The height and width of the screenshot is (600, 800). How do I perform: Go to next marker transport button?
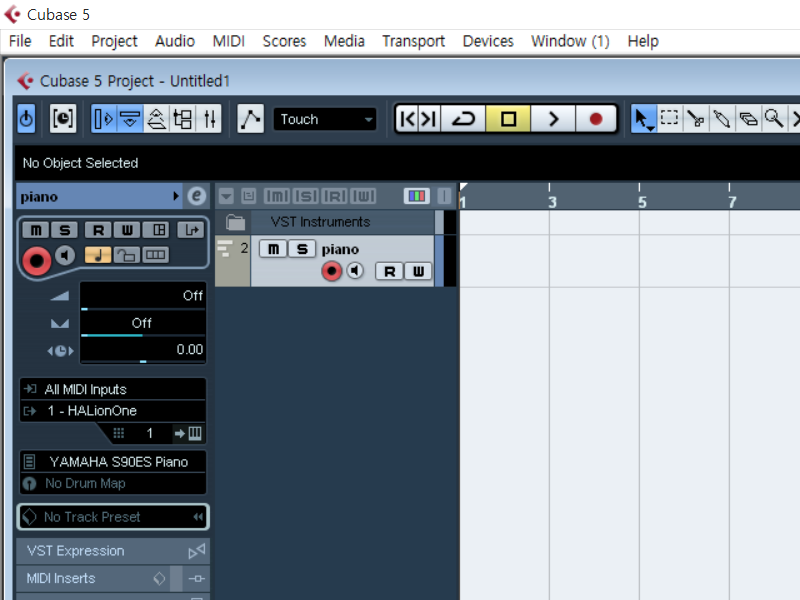tap(429, 119)
